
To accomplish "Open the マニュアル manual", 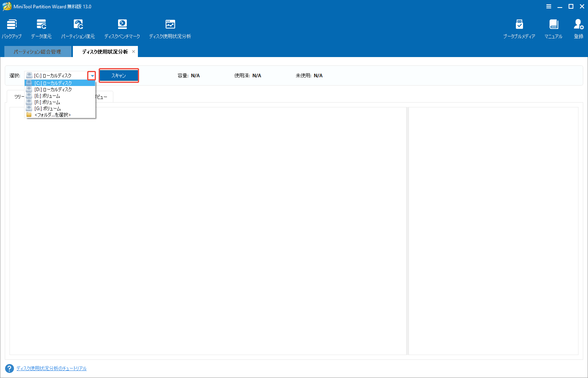I will point(554,29).
